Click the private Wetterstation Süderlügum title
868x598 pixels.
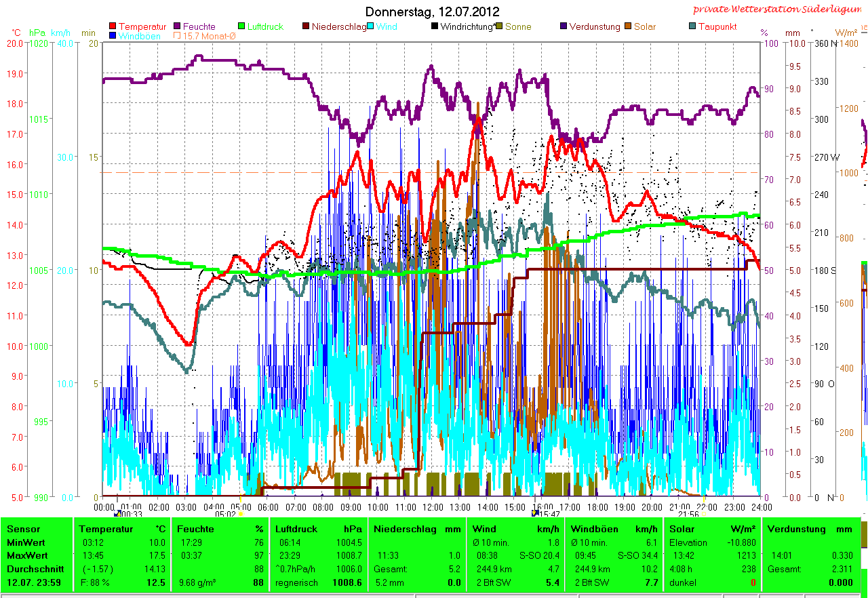click(x=780, y=9)
